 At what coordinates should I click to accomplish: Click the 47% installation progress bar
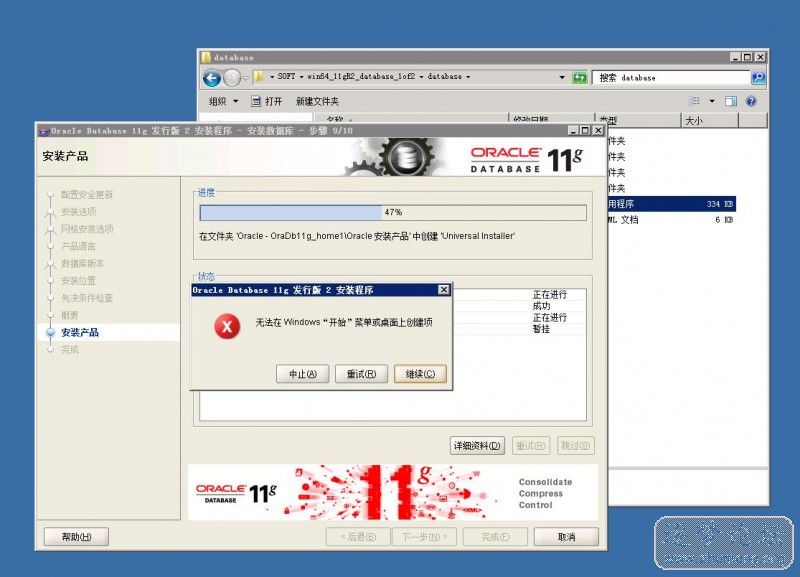click(x=393, y=212)
